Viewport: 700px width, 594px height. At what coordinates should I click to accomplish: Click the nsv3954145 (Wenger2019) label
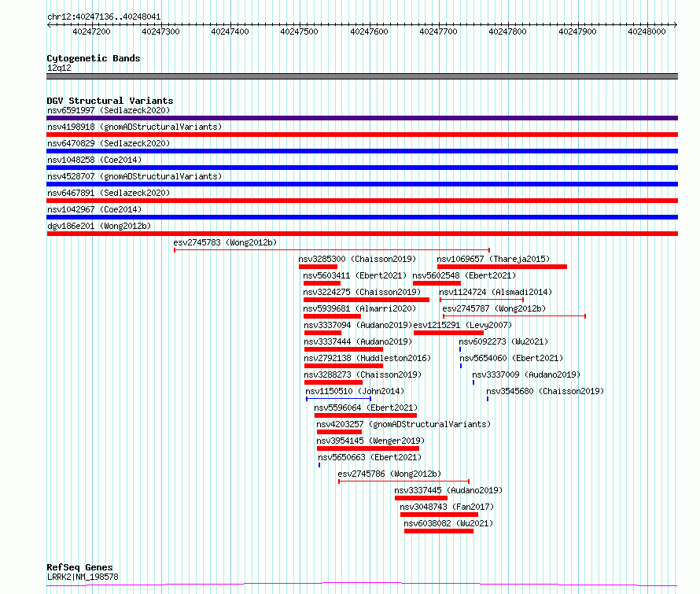(370, 441)
